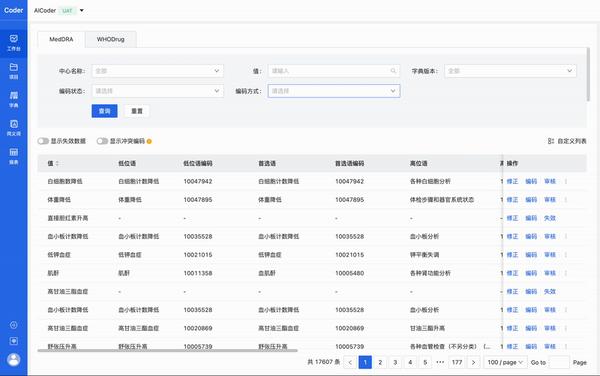Click the 各种肾功能分析 cell
This screenshot has width=600, height=376.
pyautogui.click(x=430, y=273)
